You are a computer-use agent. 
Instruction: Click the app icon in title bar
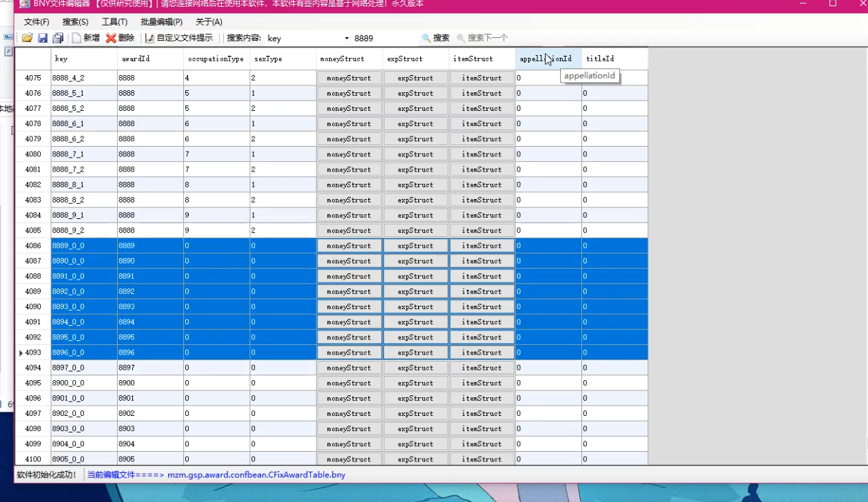pyautogui.click(x=25, y=4)
